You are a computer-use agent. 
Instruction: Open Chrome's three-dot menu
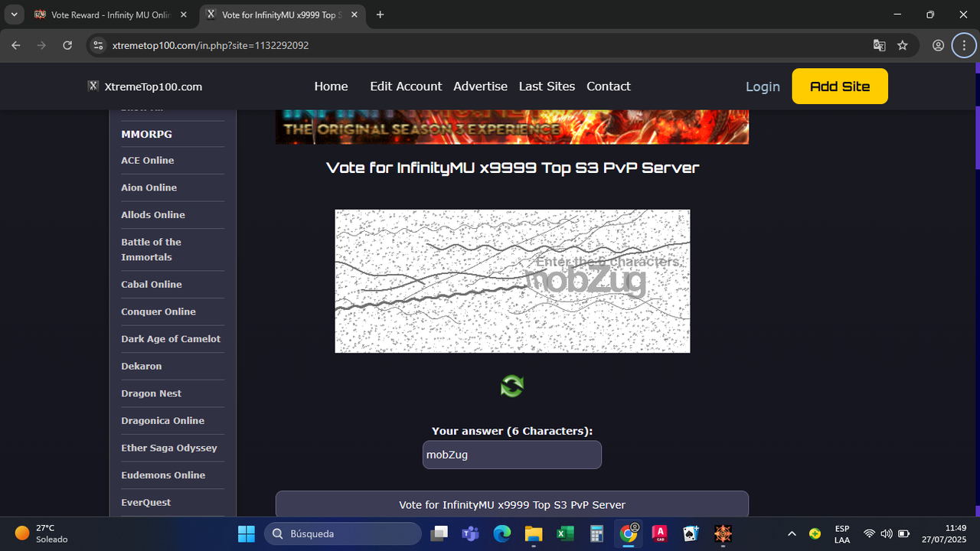tap(963, 45)
